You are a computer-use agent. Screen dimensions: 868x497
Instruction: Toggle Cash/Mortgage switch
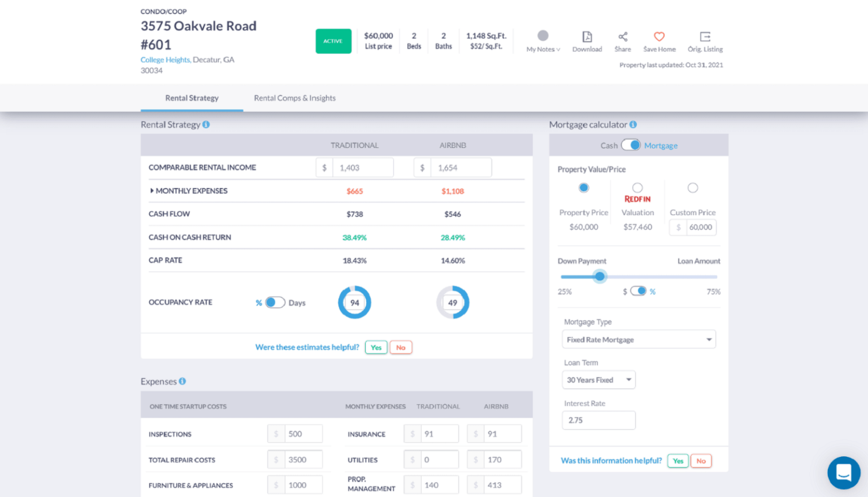pos(631,145)
